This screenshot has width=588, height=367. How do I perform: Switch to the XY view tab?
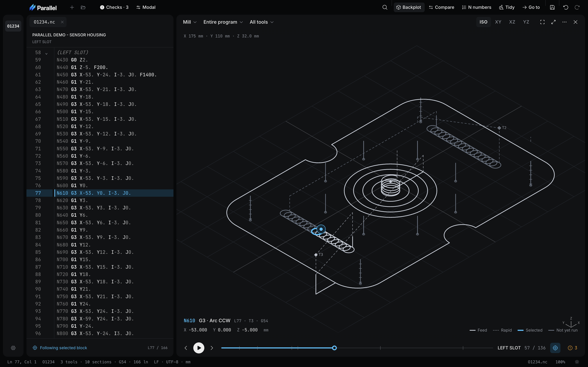(498, 22)
